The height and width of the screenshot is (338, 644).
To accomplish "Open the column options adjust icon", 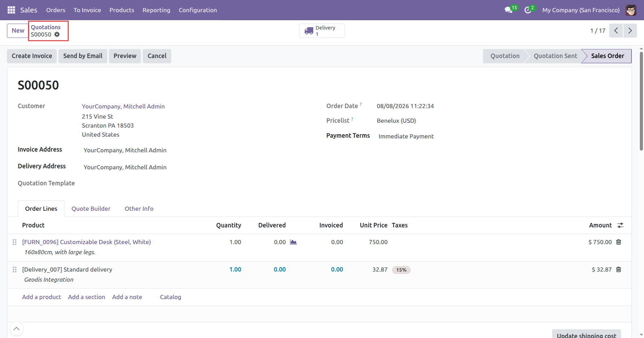I will click(x=620, y=225).
